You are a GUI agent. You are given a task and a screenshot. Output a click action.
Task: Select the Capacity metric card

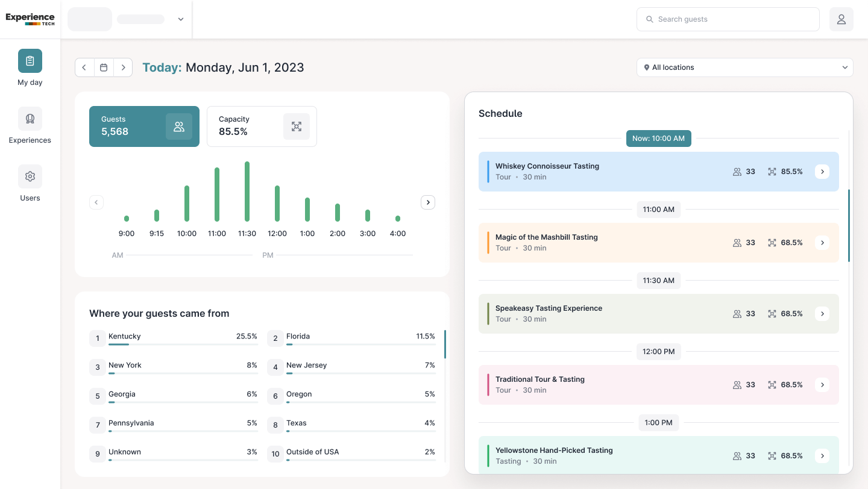262,126
